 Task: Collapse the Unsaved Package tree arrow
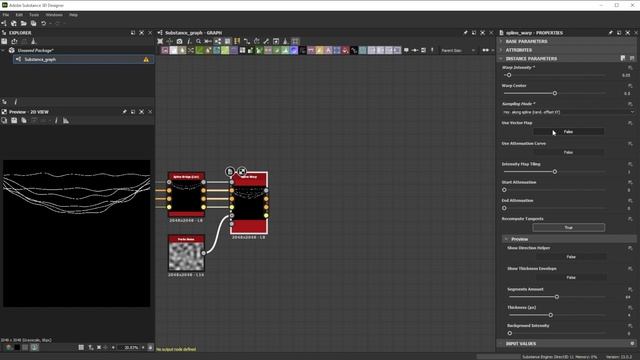[3, 51]
